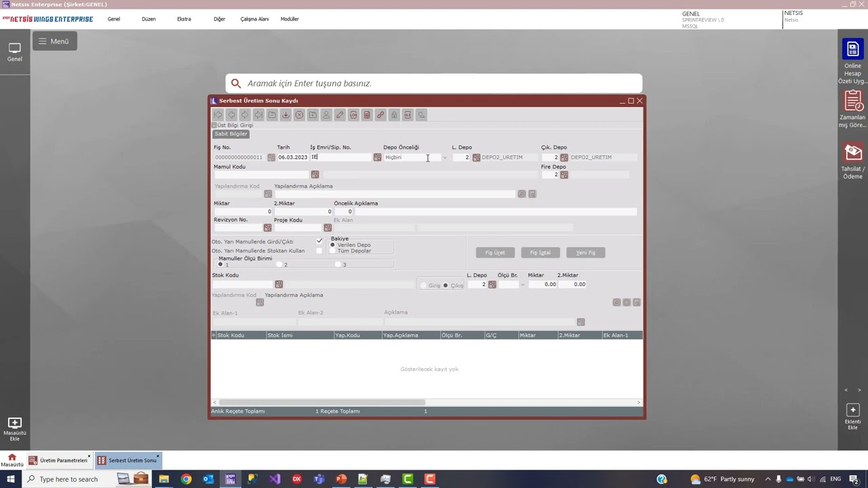
Task: Click the link chain icon in toolbar
Action: point(380,115)
